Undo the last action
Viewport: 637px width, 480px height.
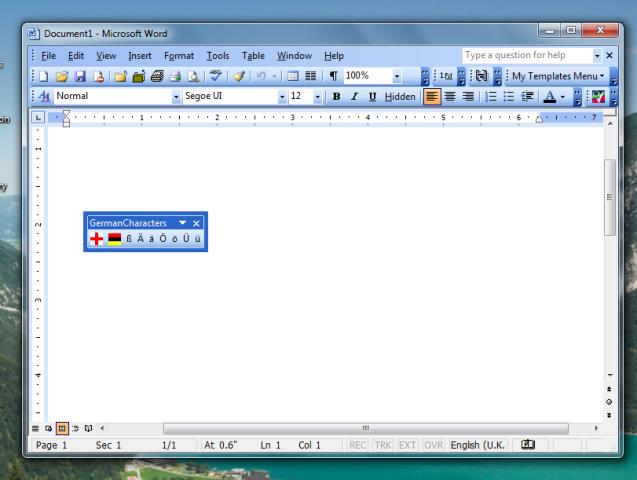pyautogui.click(x=261, y=76)
